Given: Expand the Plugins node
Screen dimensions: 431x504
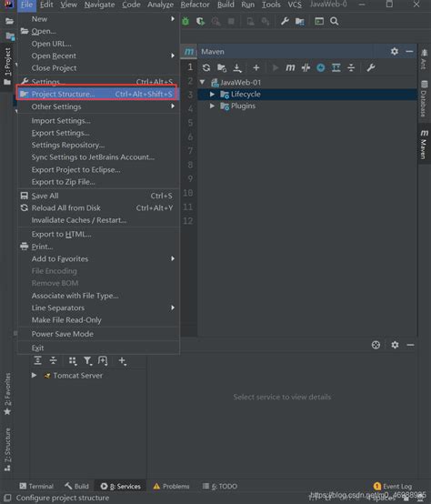Looking at the screenshot, I should pos(212,106).
